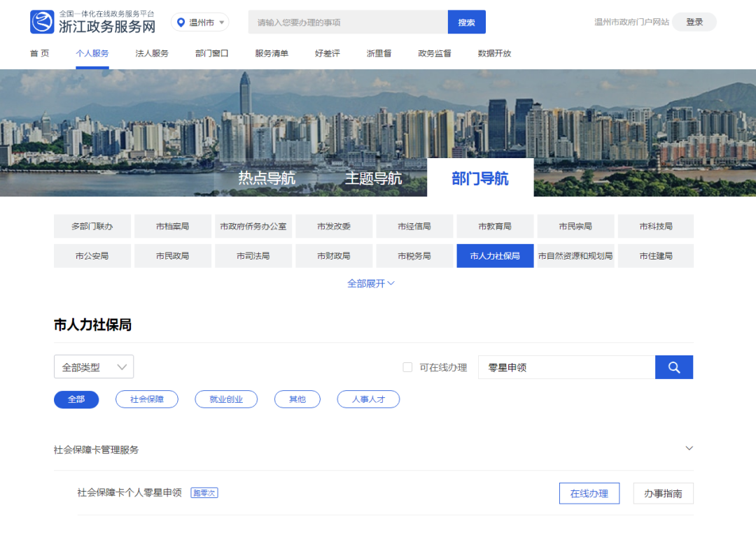Open the 温州市政府门户网站 link

(631, 22)
